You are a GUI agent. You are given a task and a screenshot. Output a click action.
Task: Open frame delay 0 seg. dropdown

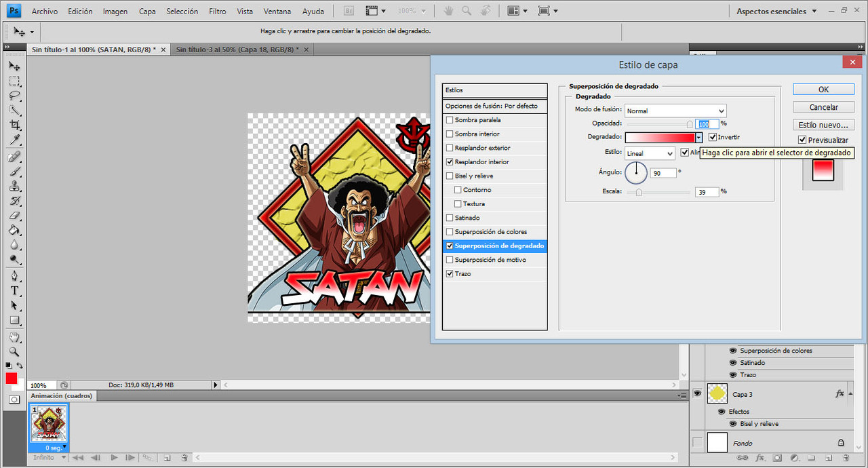pyautogui.click(x=56, y=448)
